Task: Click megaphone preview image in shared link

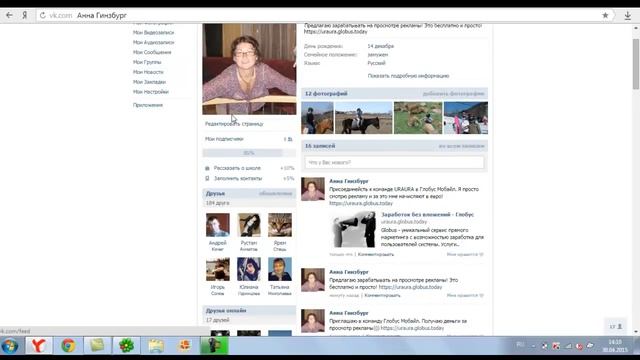Action: tap(354, 230)
